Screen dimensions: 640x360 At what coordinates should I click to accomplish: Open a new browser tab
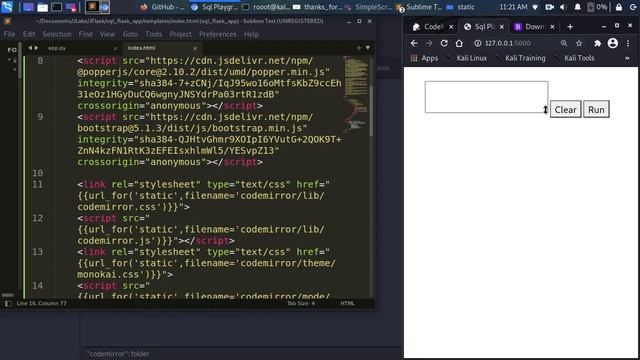click(570, 27)
